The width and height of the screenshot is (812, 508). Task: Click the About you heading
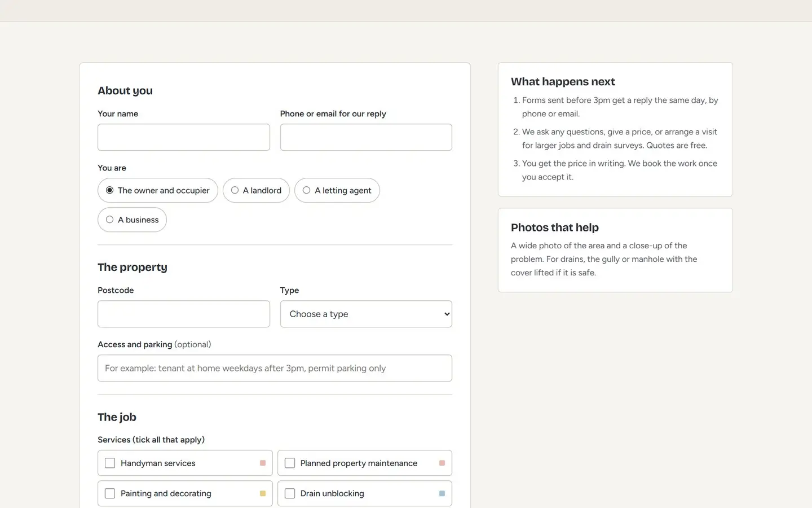(x=125, y=91)
